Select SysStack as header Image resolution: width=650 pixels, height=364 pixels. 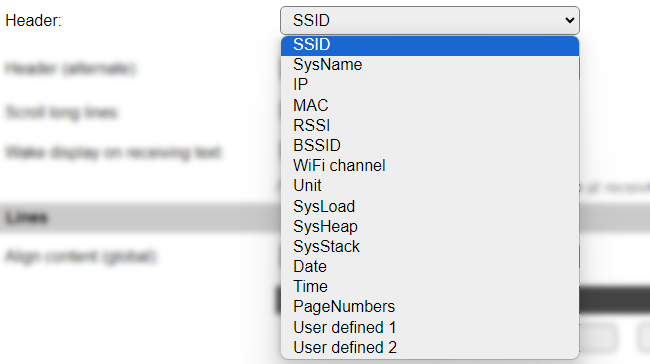point(430,246)
